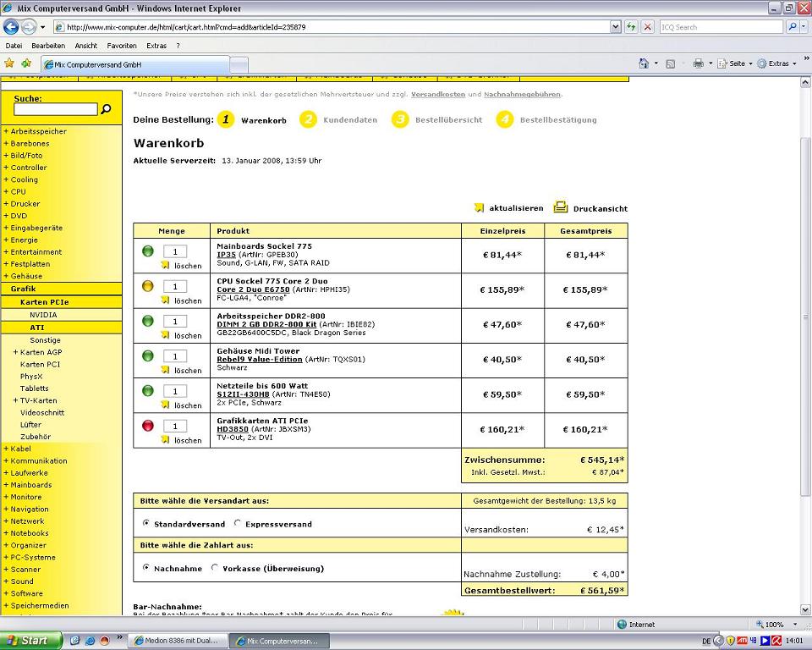
Task: Open the Print button dropdown arrow
Action: pos(710,63)
